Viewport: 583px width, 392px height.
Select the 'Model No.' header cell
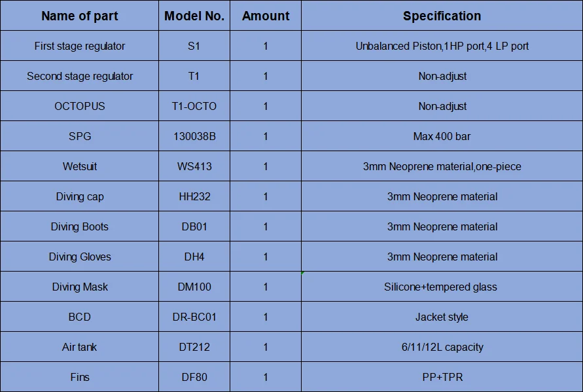point(194,16)
